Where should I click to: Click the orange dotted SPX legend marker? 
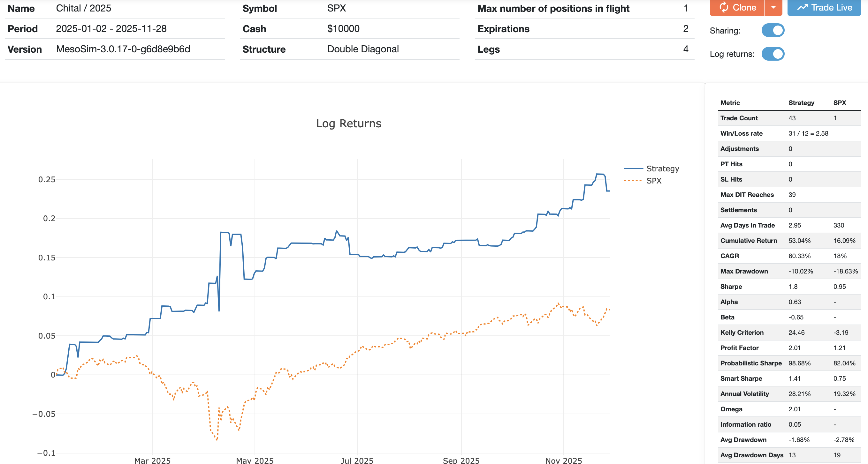click(x=633, y=181)
